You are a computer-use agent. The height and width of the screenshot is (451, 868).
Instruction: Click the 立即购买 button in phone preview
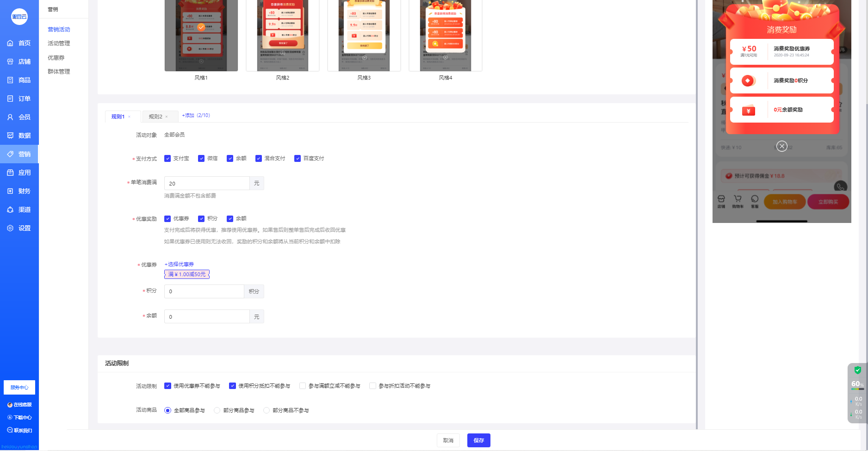click(x=828, y=202)
